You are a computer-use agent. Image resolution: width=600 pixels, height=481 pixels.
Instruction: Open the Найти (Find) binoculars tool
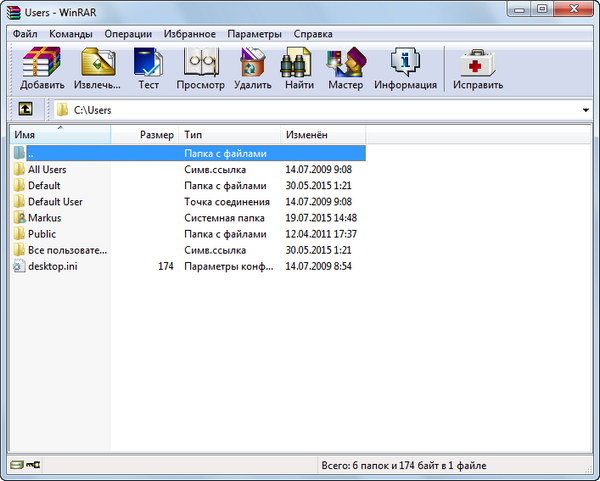point(299,68)
